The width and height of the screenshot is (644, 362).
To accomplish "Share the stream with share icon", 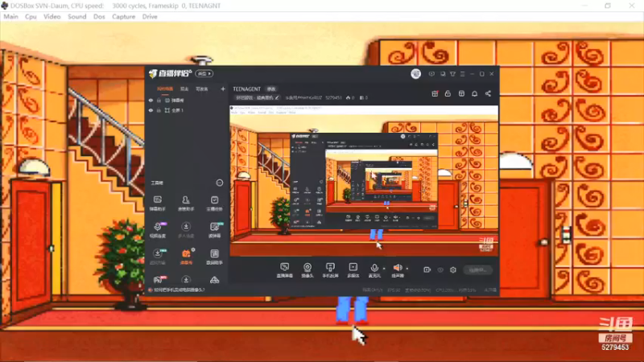I will click(488, 93).
